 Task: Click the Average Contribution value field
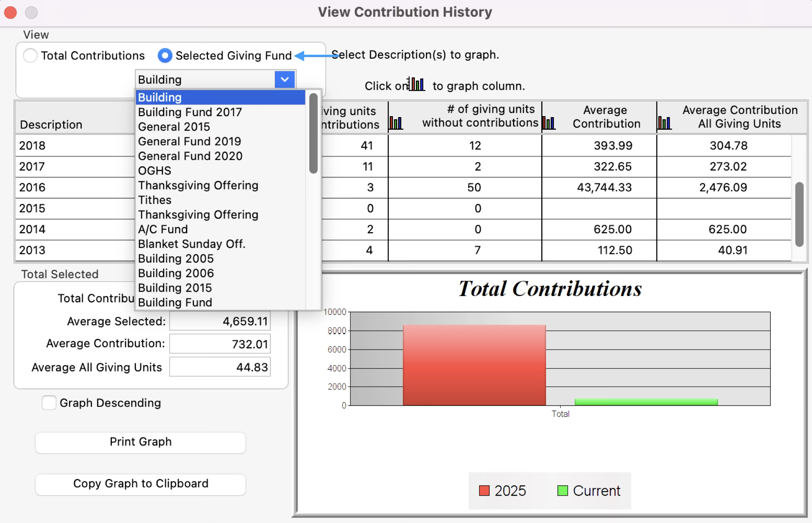(220, 344)
